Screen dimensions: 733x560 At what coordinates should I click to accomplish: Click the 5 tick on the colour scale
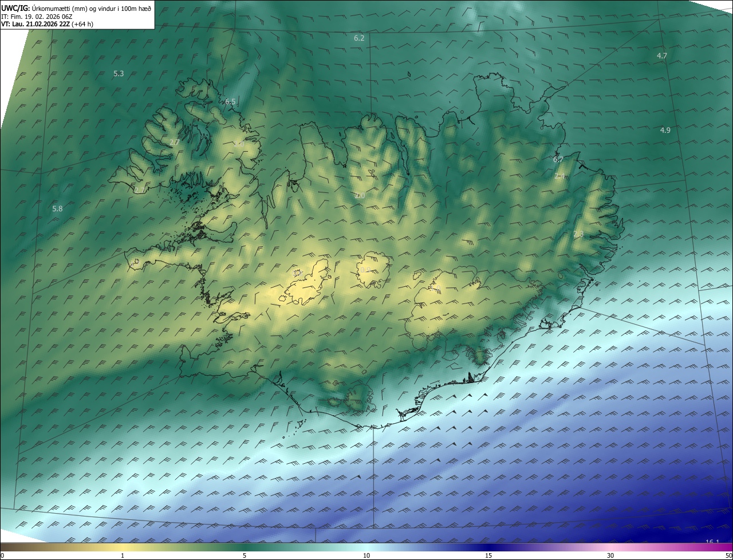pos(245,555)
